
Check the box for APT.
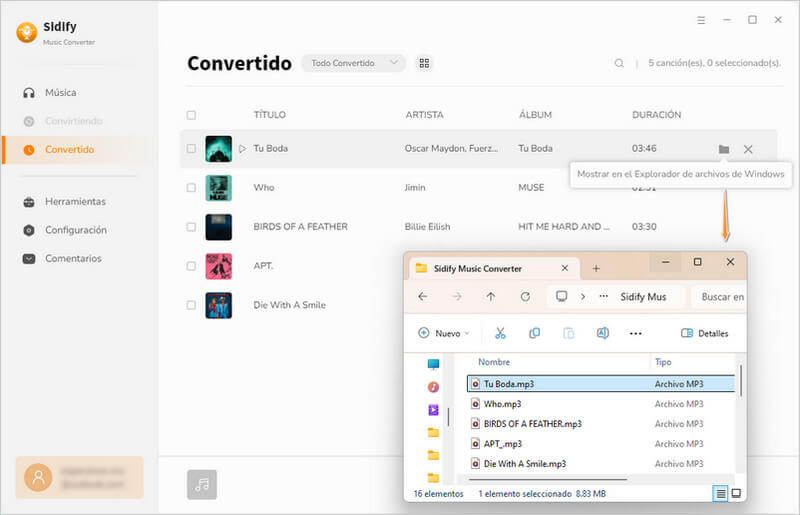point(191,266)
